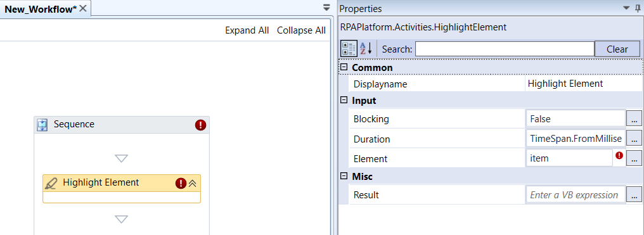Click the Highlight Element error indicator
The image size is (644, 235).
coord(181,183)
